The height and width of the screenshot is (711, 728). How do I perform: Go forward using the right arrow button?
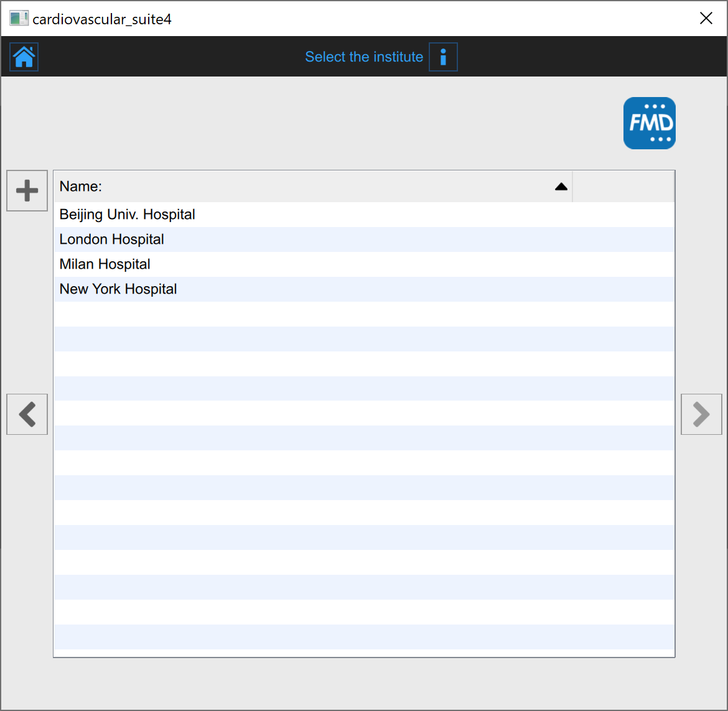(701, 414)
